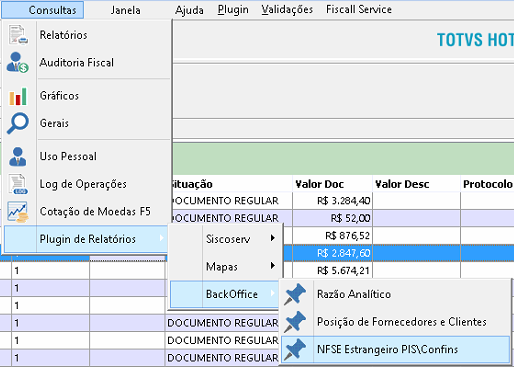Click pin icon beside Posição de Fornecedores

point(295,322)
